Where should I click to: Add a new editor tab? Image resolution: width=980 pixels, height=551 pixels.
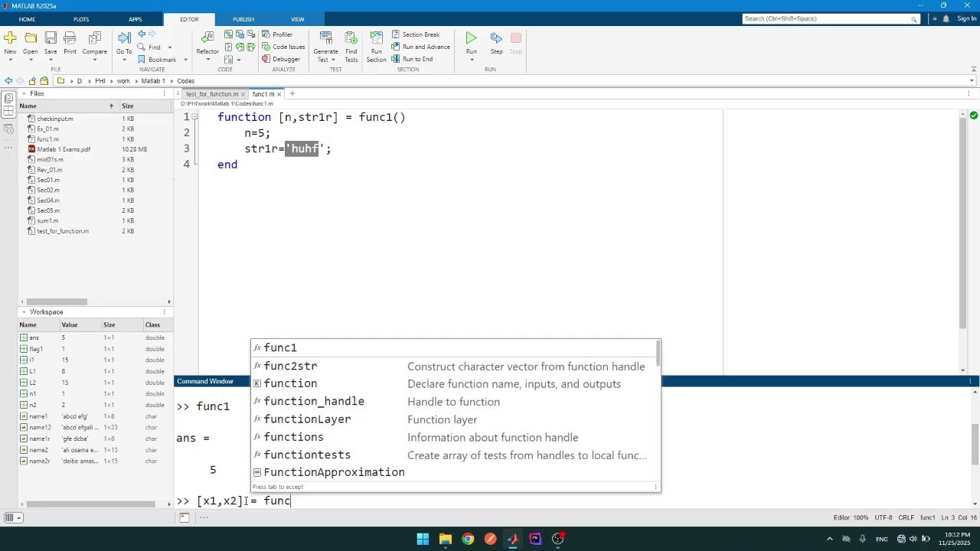292,93
